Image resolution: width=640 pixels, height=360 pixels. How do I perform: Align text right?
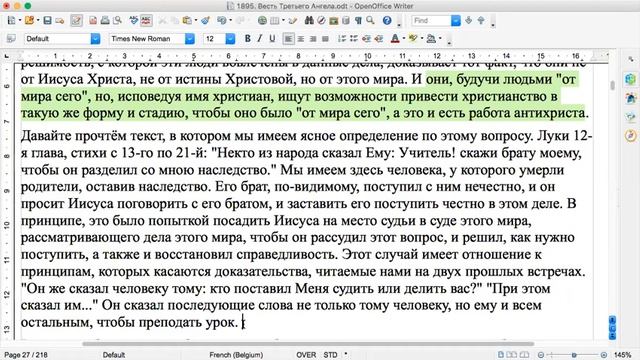click(x=313, y=39)
